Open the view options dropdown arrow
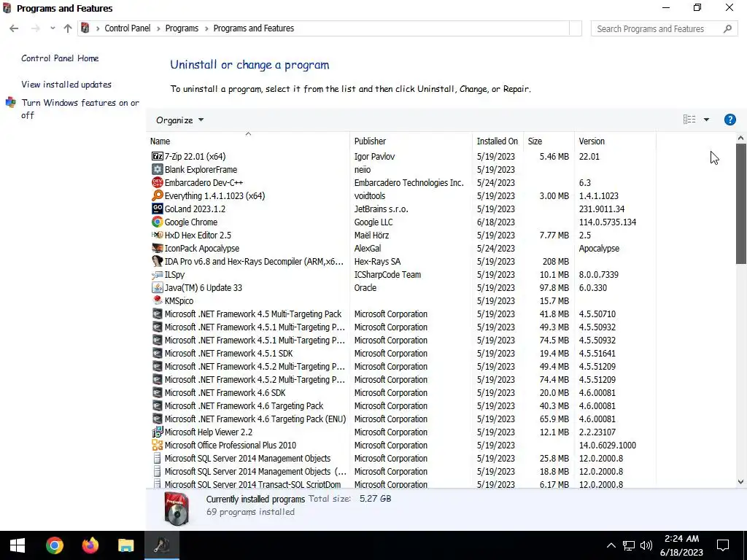Viewport: 747px width, 560px height. 706,120
